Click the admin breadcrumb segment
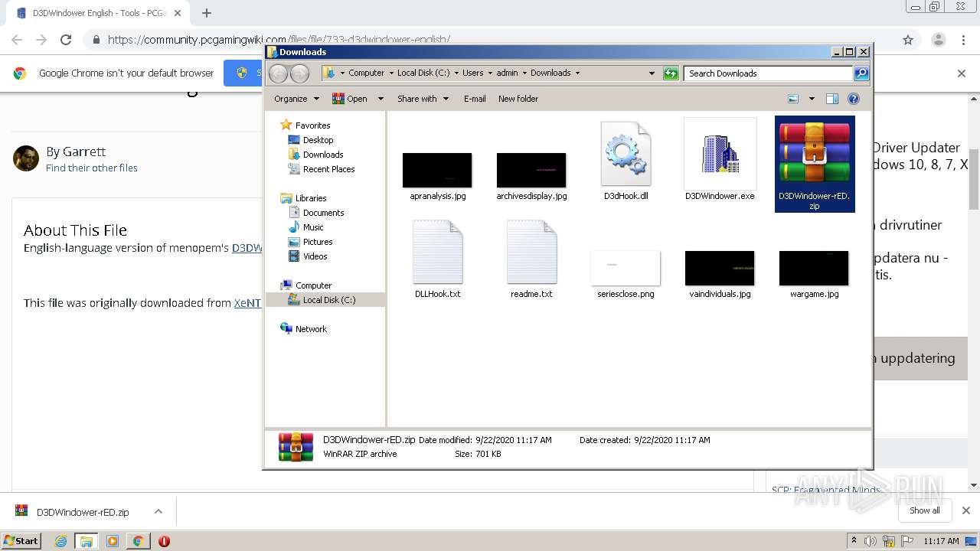The height and width of the screenshot is (551, 980). click(507, 73)
